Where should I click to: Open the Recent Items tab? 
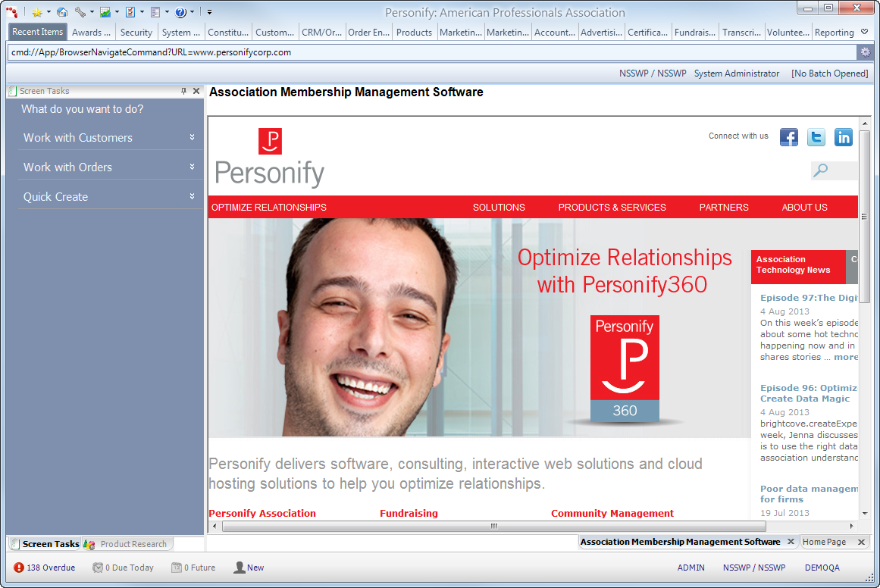[38, 32]
